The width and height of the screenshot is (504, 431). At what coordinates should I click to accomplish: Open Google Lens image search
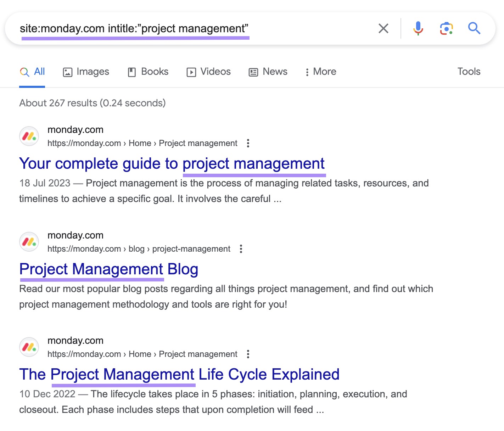pyautogui.click(x=446, y=28)
